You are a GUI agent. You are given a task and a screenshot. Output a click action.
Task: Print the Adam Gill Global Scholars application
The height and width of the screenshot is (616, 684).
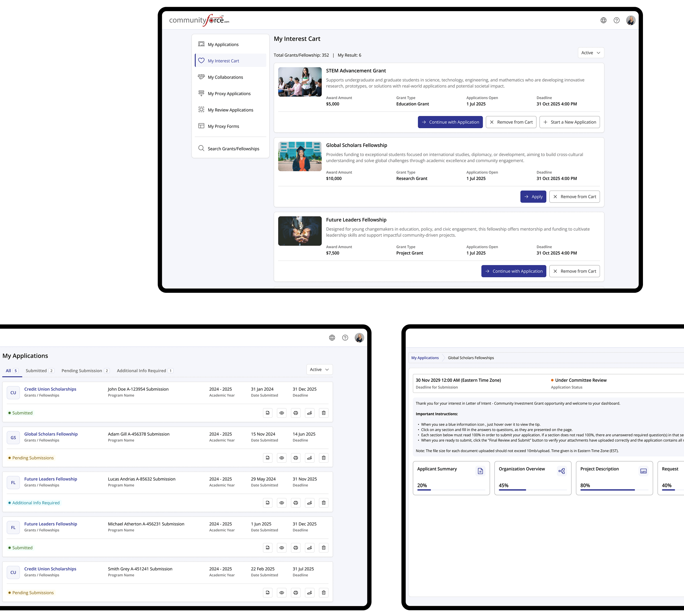296,458
